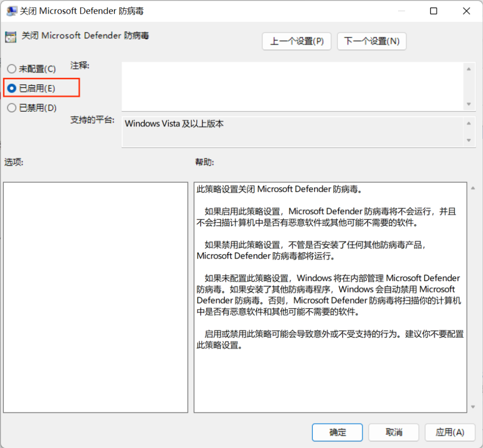The image size is (483, 448).
Task: Click the empty 选项 options pane
Action: click(95, 297)
